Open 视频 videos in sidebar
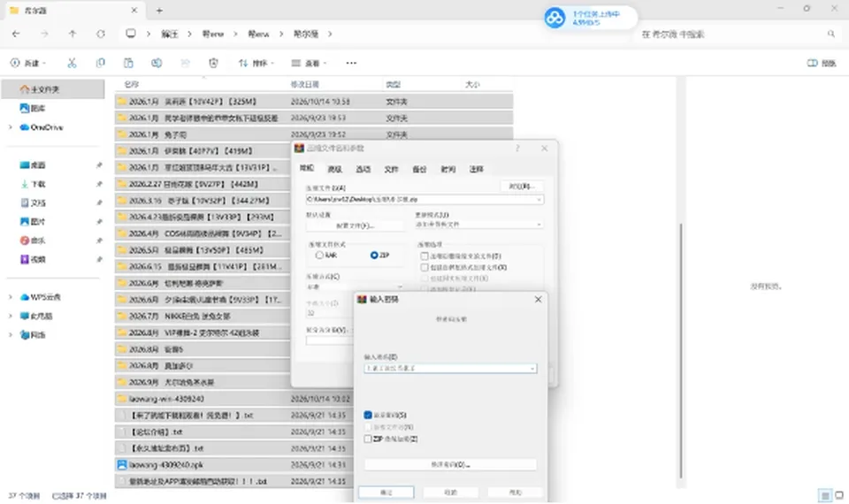This screenshot has height=504, width=849. click(x=33, y=259)
